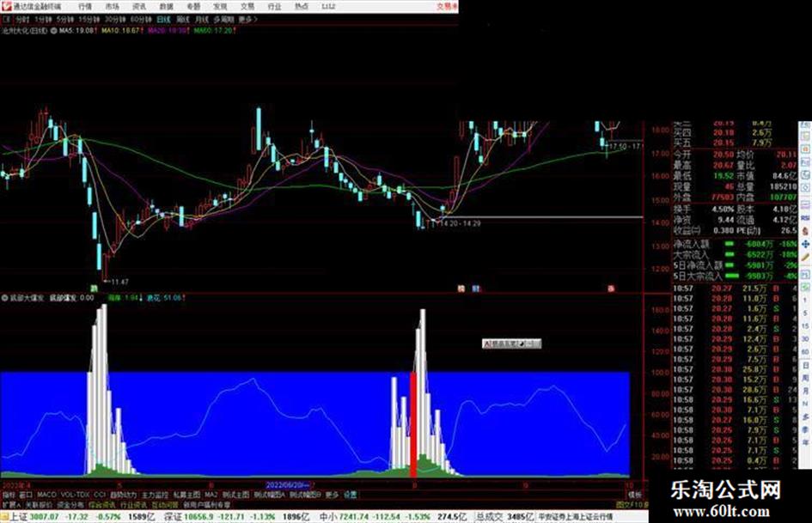Select the 月线 monthly period tab
Viewport: 812px width, 523px height.
pos(201,19)
